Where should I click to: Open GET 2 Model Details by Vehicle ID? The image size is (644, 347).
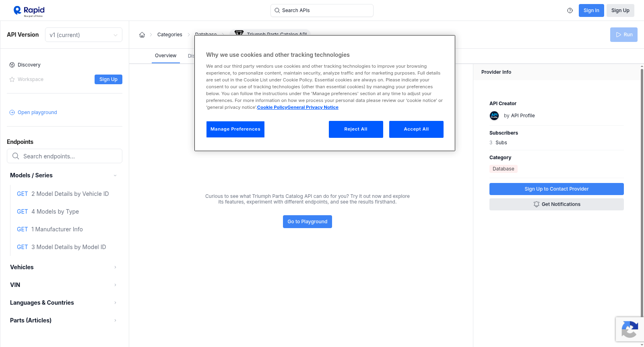point(63,194)
